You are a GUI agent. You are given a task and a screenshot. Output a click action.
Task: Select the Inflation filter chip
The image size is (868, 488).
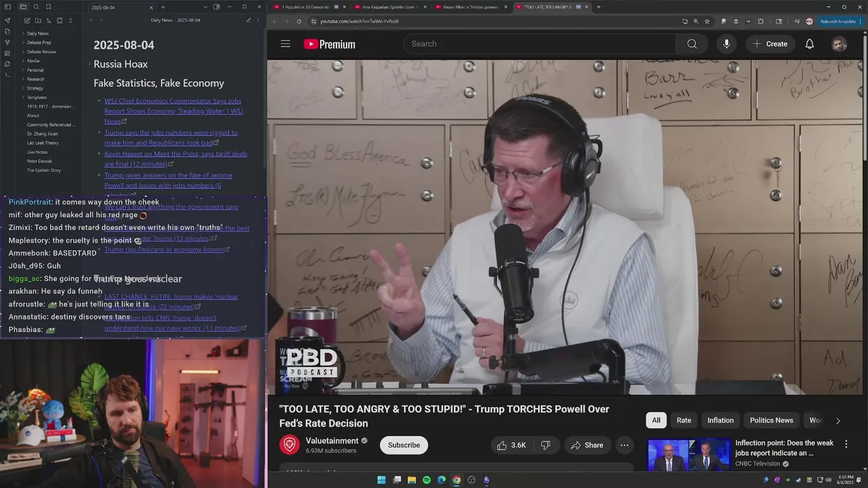pos(720,420)
